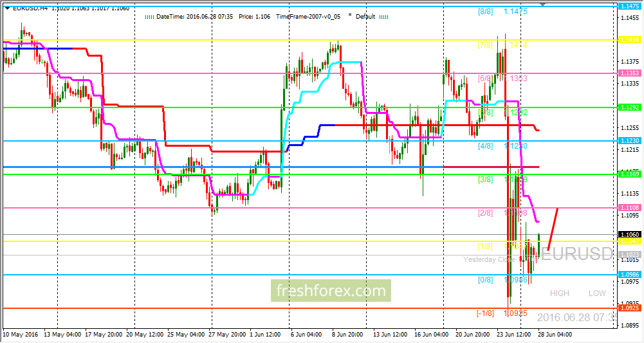This screenshot has height=343, width=644.
Task: Select the DateTime: 2016.06.28 07:35 label
Action: point(195,17)
